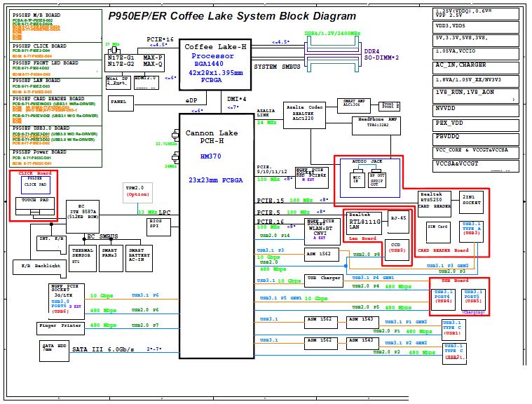The image size is (532, 404).
Task: Select the 'MIC IN' box
Action: tap(357, 180)
